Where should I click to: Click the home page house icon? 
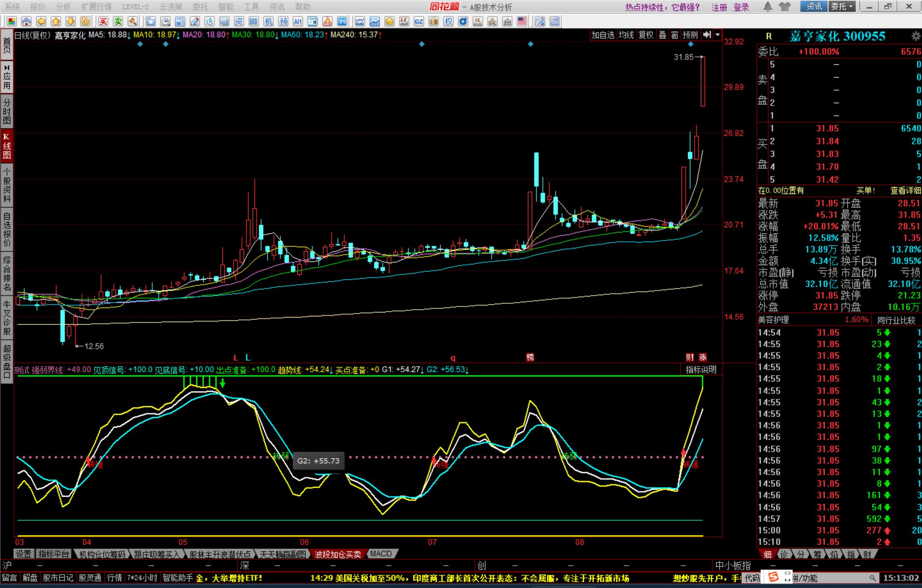[26, 21]
